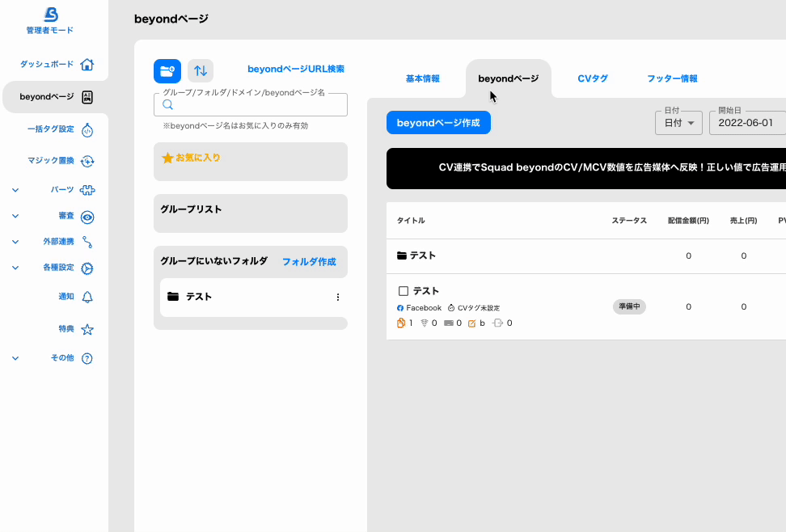Click the Facebook label under テスト page
The width and height of the screenshot is (786, 532).
click(x=424, y=308)
